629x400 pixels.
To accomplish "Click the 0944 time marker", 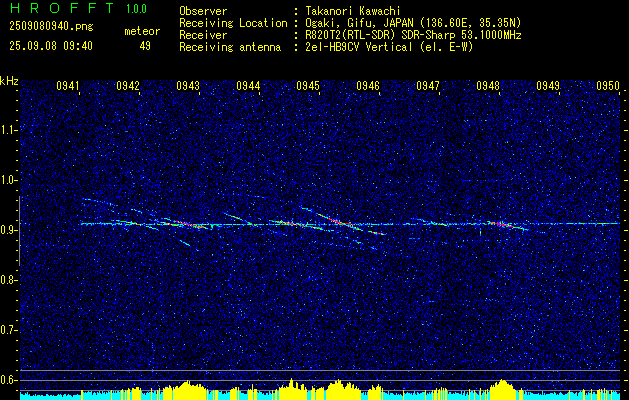I will click(x=248, y=86).
